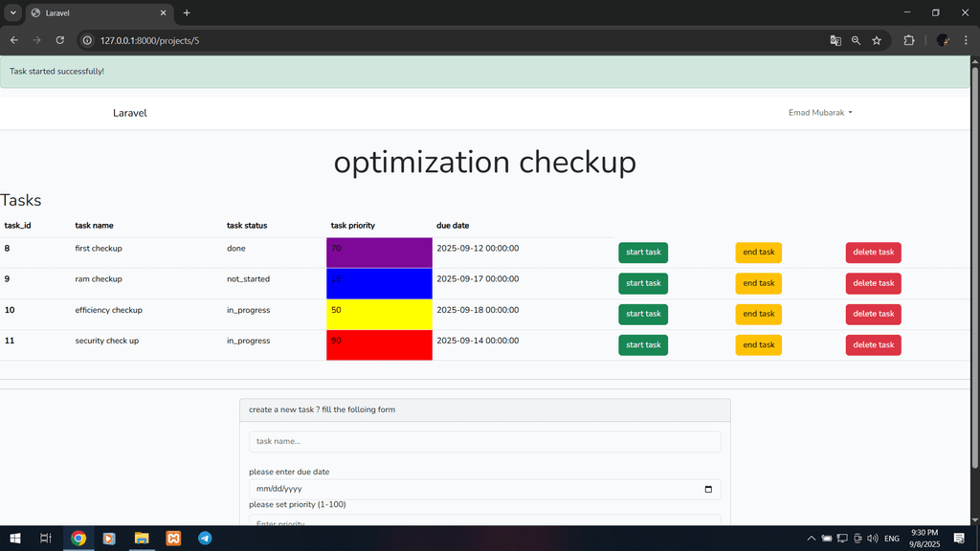
Task: Reload the page with the refresh icon
Action: click(60, 40)
